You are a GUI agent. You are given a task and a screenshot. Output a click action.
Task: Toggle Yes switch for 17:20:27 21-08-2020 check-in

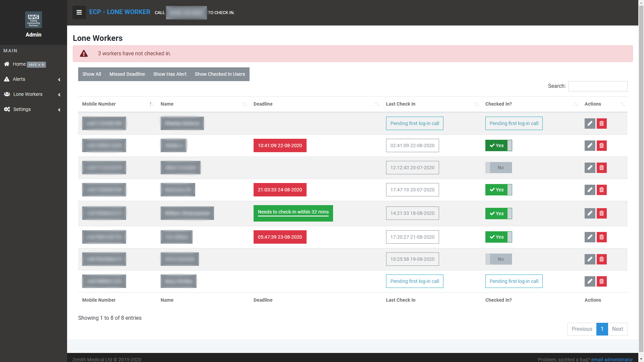coord(498,237)
